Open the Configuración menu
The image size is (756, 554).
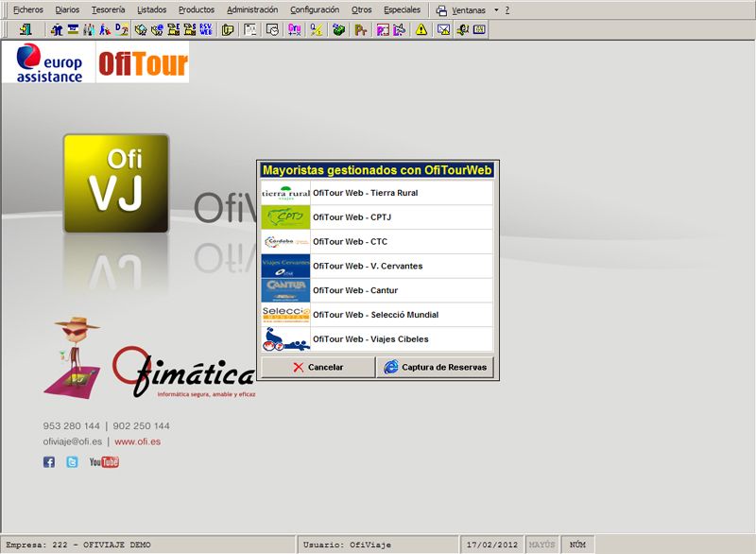(x=315, y=9)
